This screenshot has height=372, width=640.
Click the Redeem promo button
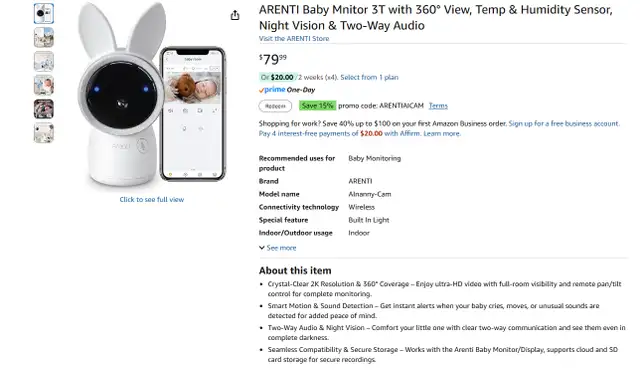(275, 106)
